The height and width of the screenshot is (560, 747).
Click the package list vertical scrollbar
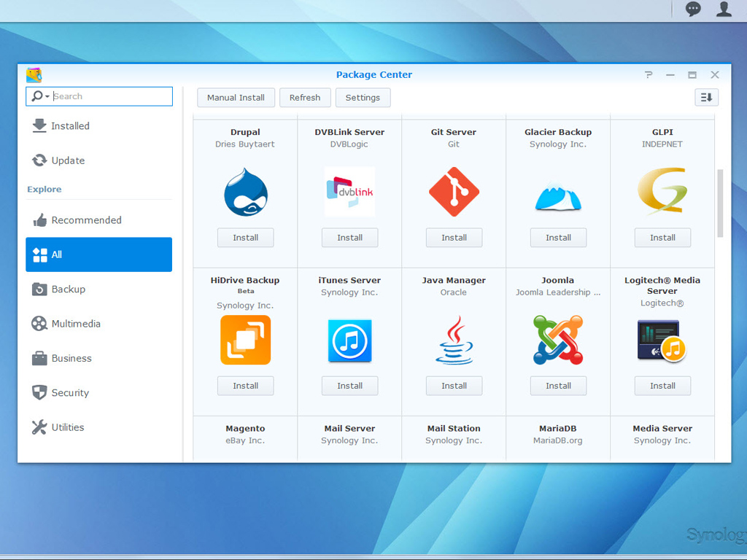click(x=720, y=203)
